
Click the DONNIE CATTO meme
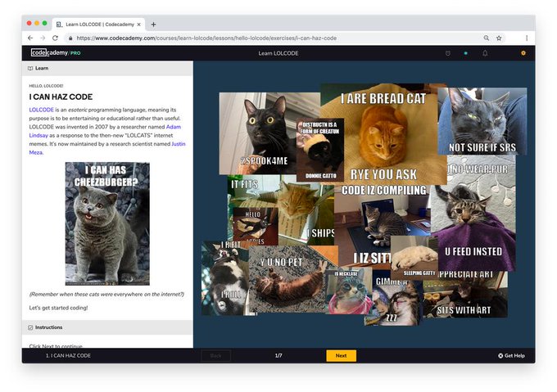click(320, 150)
